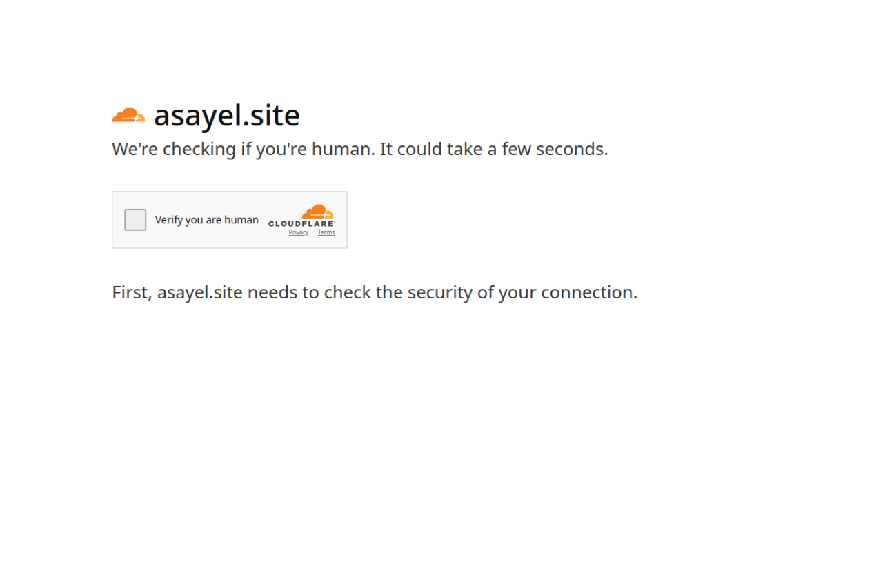Click the word 'seconds' in the subtitle line
The height and width of the screenshot is (588, 883).
click(x=570, y=149)
